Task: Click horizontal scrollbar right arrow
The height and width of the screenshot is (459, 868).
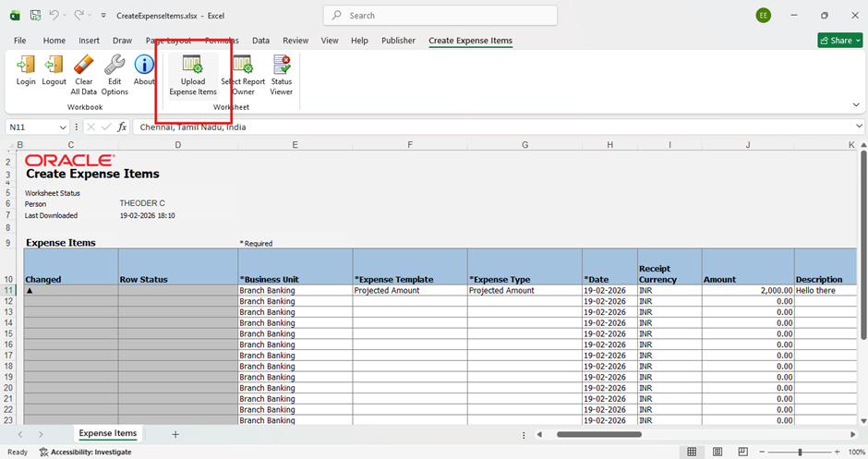Action: click(853, 435)
